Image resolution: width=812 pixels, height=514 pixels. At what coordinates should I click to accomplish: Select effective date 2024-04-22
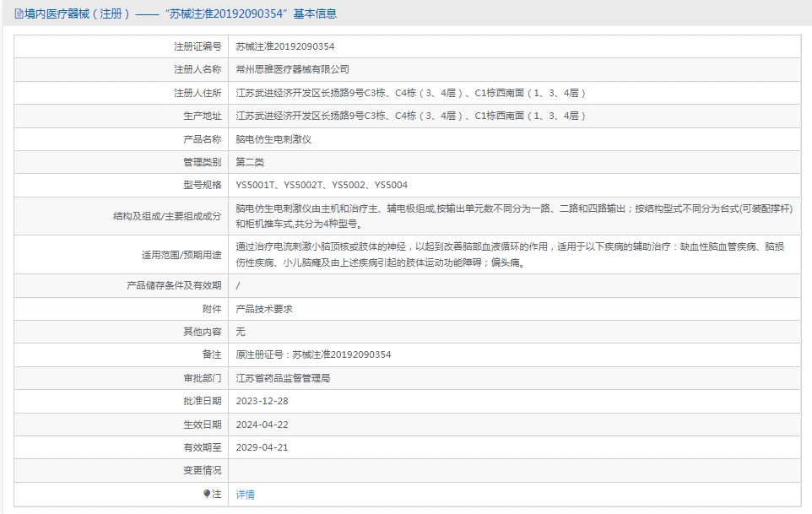click(262, 425)
